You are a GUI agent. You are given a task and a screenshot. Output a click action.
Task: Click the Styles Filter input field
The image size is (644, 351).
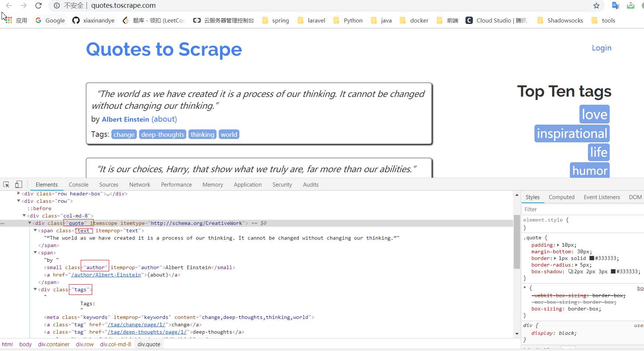point(583,209)
